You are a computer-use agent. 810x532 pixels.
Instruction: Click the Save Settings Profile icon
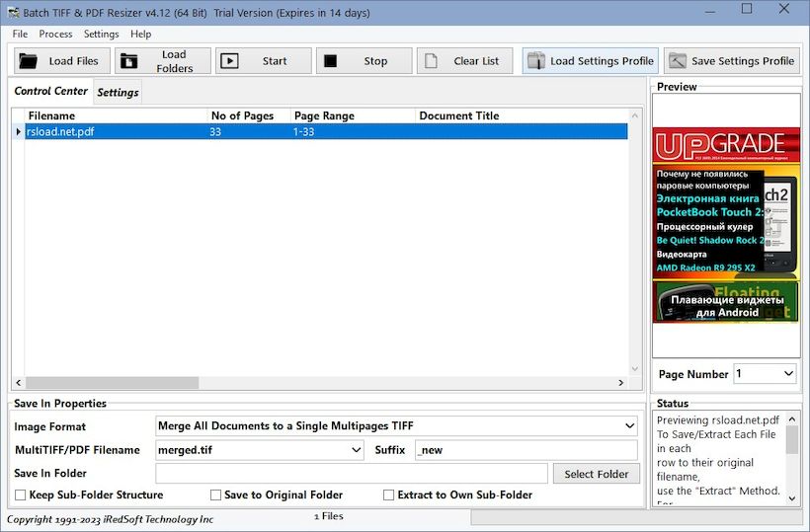tap(678, 61)
